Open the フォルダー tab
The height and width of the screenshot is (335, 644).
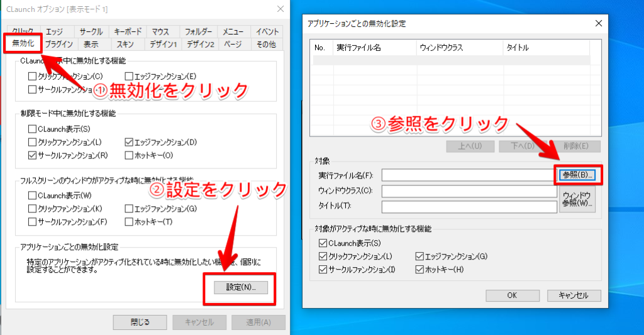click(x=198, y=31)
